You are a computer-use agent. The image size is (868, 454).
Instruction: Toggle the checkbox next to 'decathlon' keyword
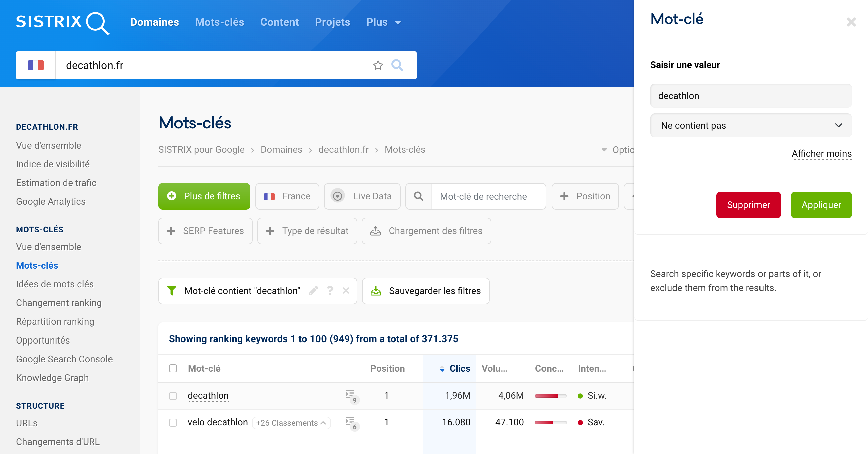(173, 395)
